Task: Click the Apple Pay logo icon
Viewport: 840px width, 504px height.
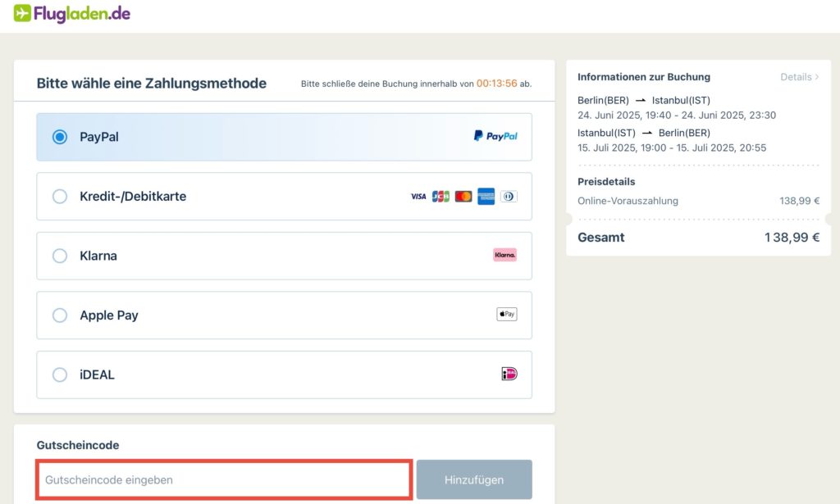Action: tap(506, 315)
